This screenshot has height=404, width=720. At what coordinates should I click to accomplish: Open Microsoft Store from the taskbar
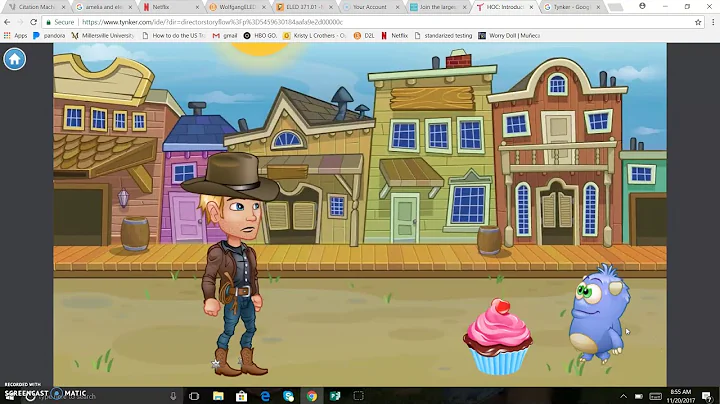242,396
